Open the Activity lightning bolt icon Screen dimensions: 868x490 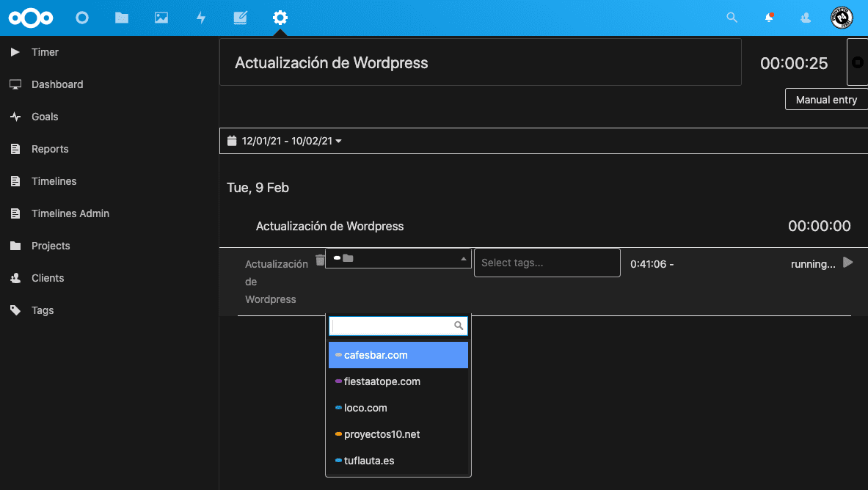click(x=201, y=18)
